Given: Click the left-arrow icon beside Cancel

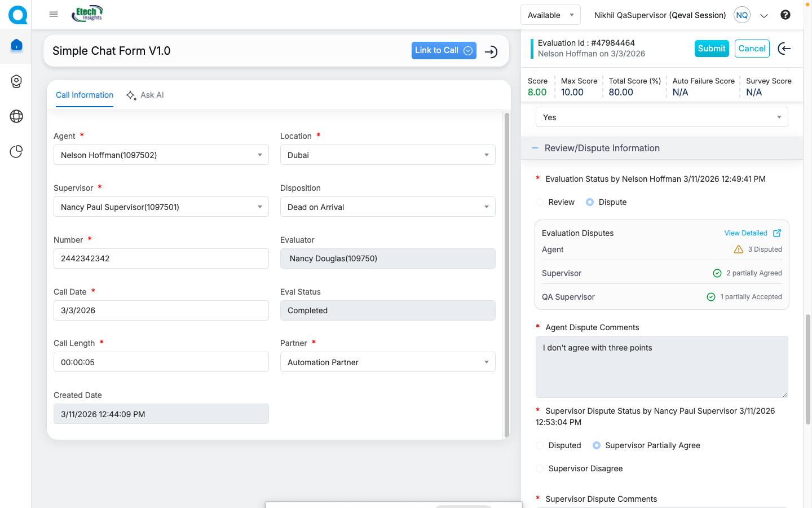Looking at the screenshot, I should (x=784, y=49).
